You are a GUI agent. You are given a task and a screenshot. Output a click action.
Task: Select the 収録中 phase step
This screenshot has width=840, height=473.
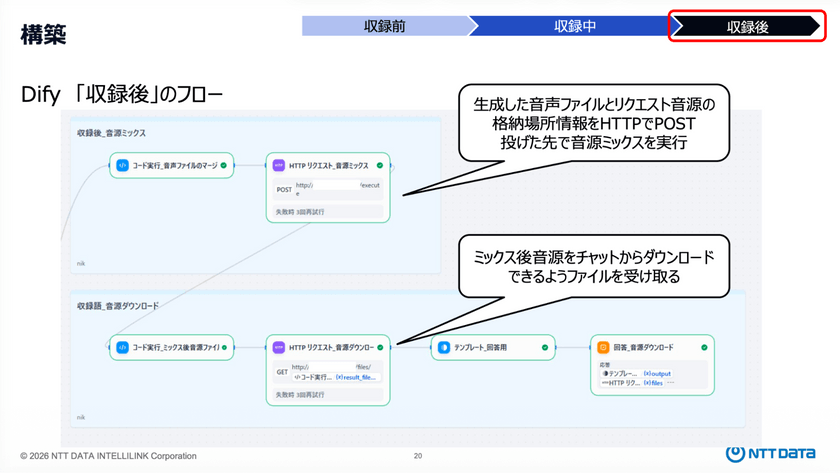(575, 26)
